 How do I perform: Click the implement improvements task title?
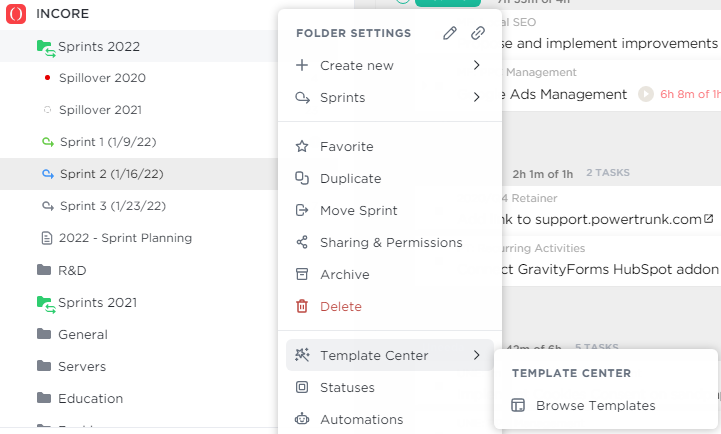pyautogui.click(x=611, y=43)
